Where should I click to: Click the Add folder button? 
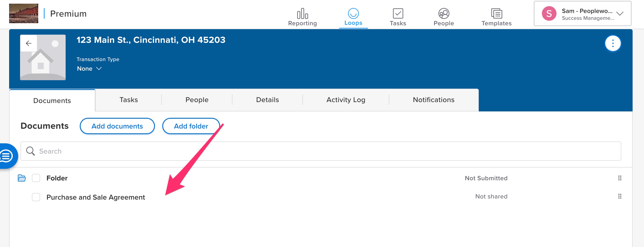coord(191,126)
